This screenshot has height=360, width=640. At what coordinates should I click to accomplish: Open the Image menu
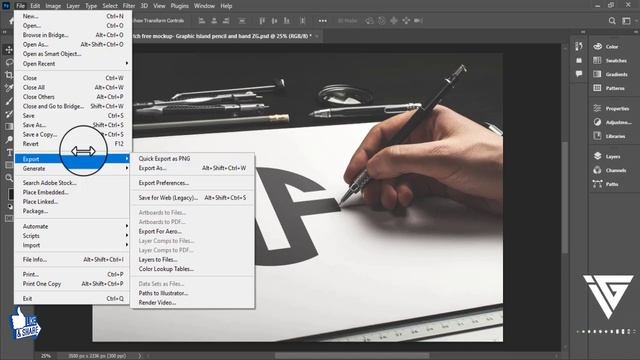pos(53,6)
